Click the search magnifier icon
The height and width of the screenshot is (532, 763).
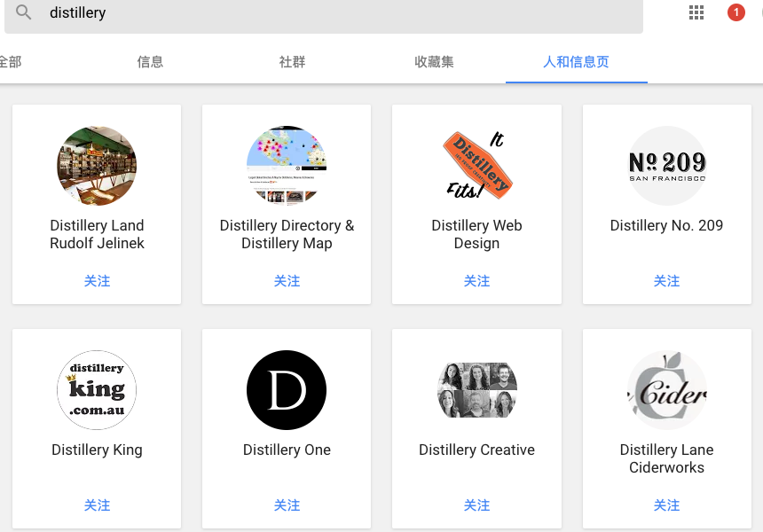pos(23,12)
